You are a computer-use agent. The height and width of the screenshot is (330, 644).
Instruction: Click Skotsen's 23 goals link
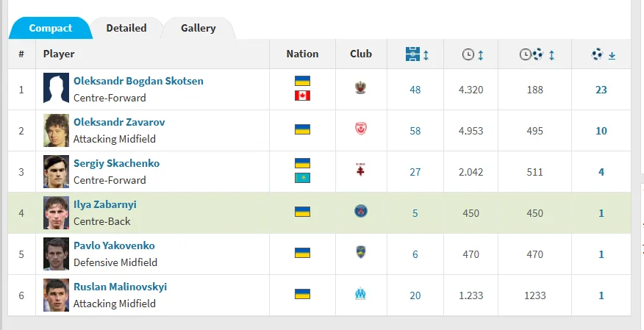point(601,90)
